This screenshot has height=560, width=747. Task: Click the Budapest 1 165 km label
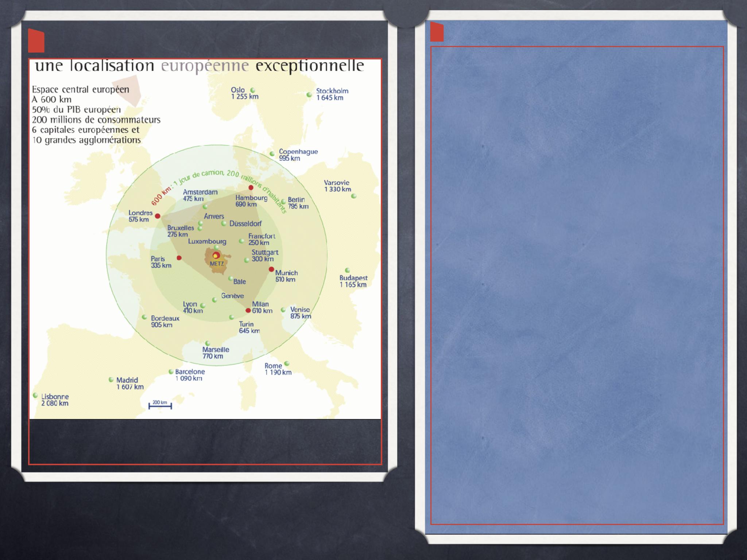(x=353, y=281)
